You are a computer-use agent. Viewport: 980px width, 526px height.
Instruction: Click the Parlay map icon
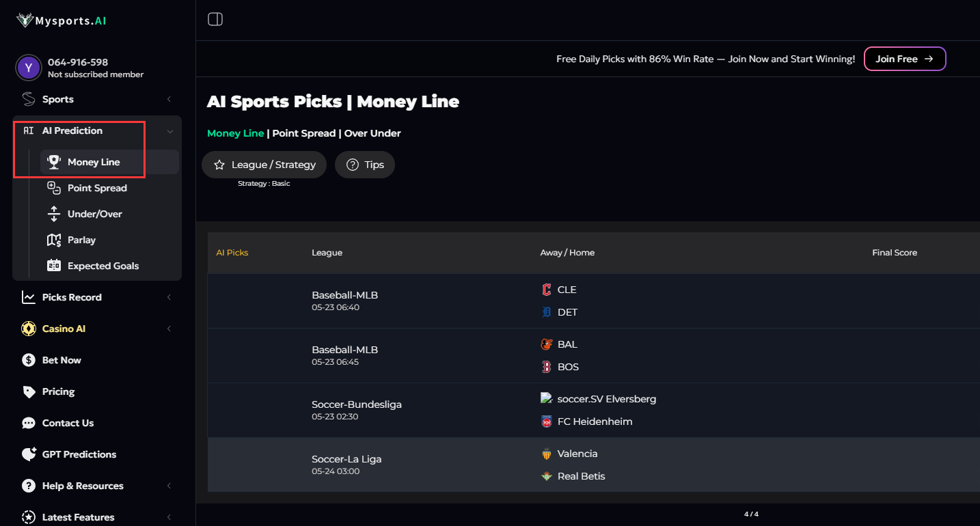coord(54,240)
